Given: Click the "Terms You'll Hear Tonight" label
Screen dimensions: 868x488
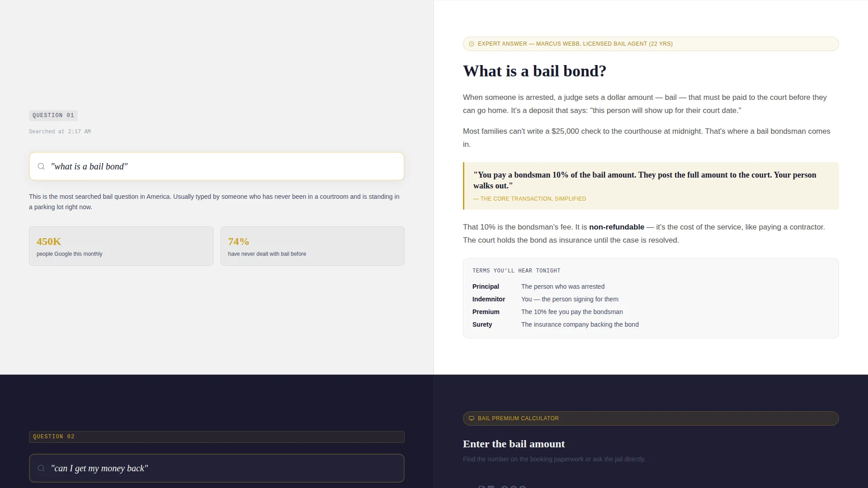Looking at the screenshot, I should pyautogui.click(x=516, y=271).
